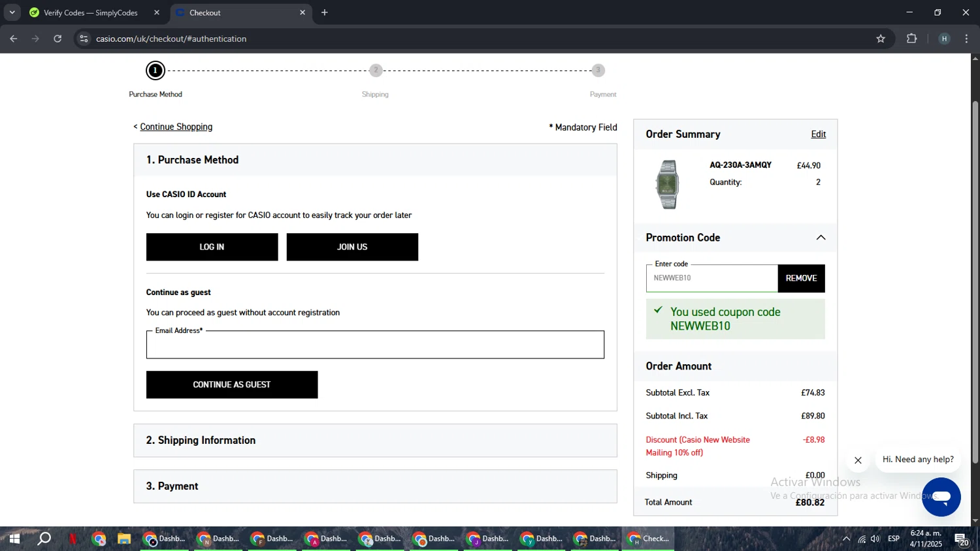
Task: Bookmark this page with the star icon
Action: (x=881, y=39)
